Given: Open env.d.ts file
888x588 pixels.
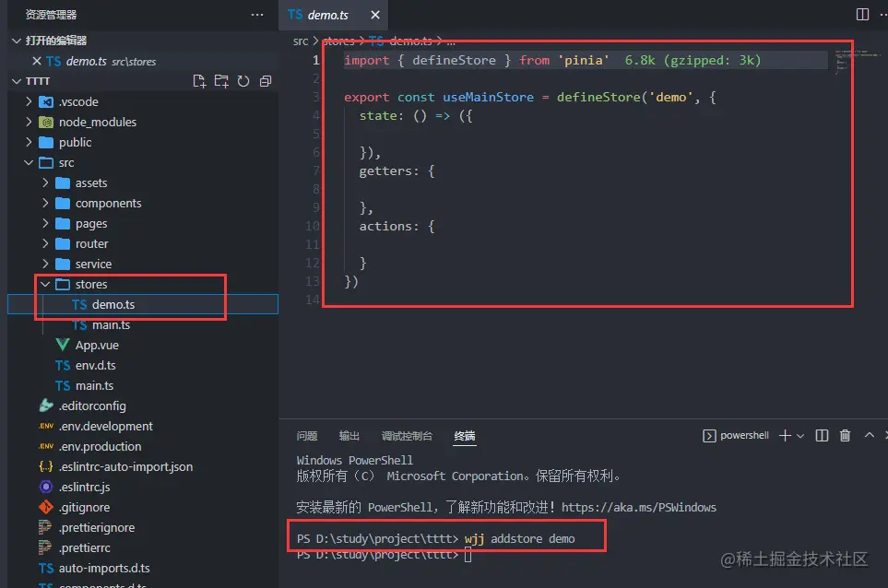Looking at the screenshot, I should coord(143,366).
